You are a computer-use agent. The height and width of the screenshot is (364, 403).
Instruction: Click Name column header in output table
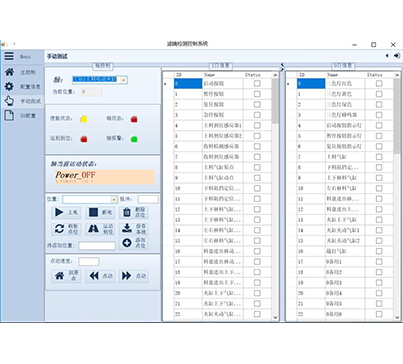345,75
